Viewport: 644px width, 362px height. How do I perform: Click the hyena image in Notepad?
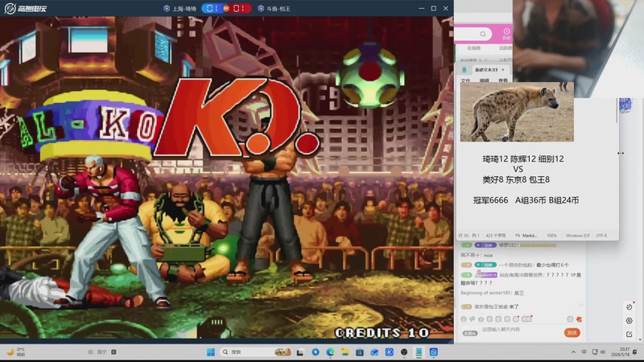point(517,112)
